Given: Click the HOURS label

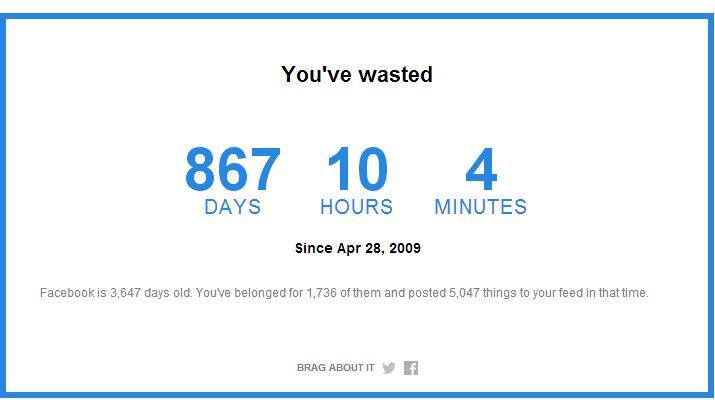Looking at the screenshot, I should 357,207.
